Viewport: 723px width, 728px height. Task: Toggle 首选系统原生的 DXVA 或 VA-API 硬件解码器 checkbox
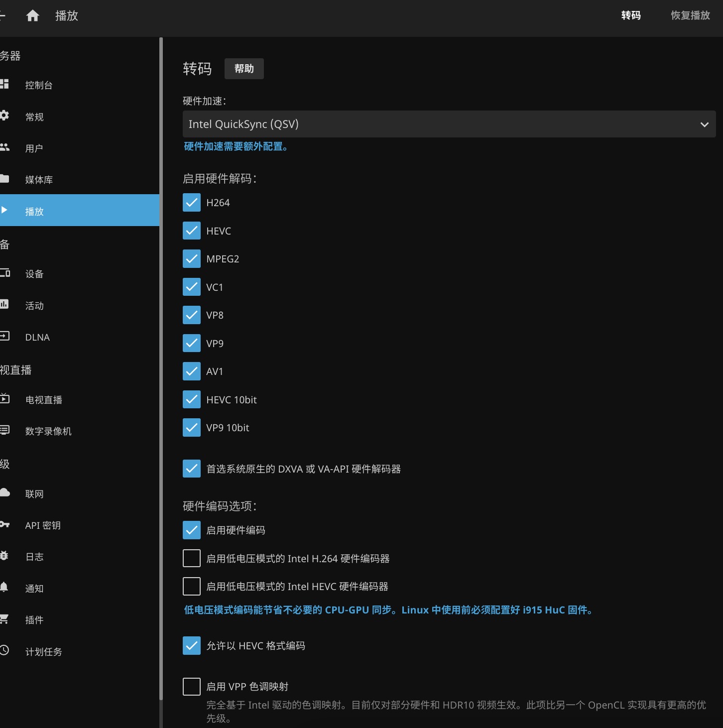(x=192, y=469)
